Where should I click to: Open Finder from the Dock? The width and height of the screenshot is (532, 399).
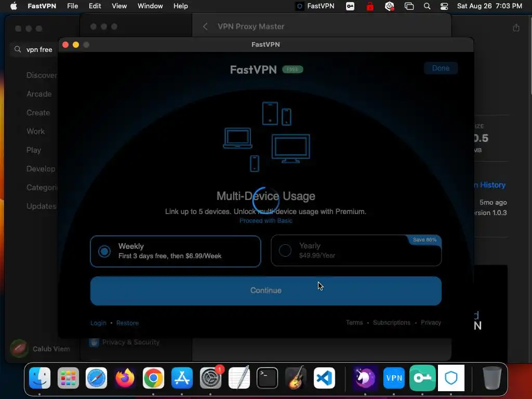point(39,378)
